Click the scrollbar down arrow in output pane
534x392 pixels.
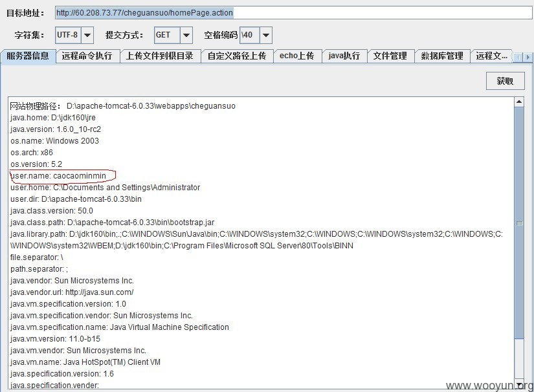coord(519,384)
